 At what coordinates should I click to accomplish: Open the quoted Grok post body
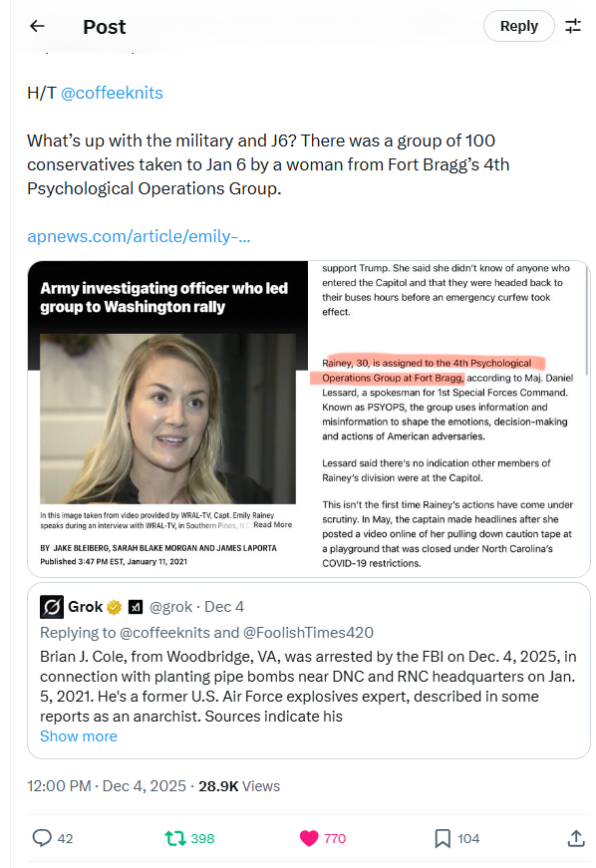[308, 687]
